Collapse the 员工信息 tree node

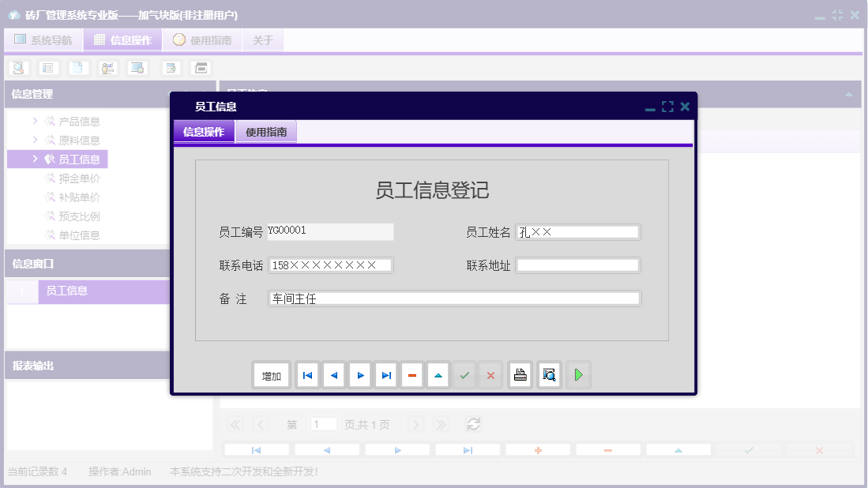click(x=33, y=159)
